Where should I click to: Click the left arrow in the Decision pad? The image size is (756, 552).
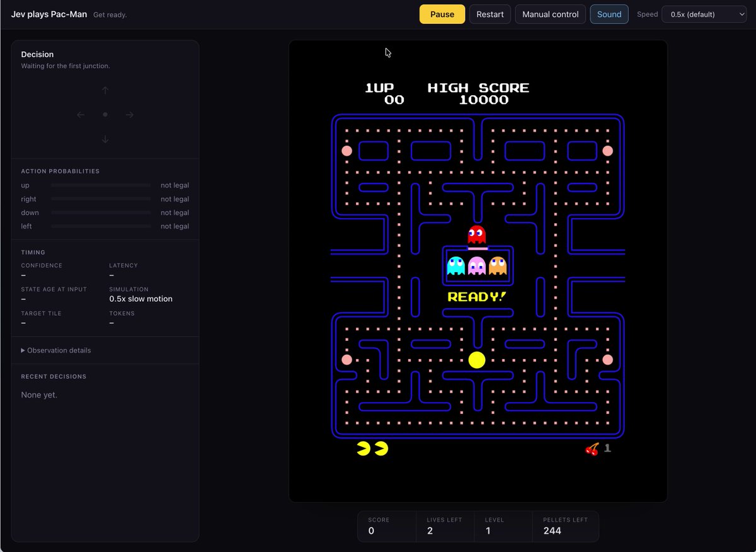[x=81, y=115]
